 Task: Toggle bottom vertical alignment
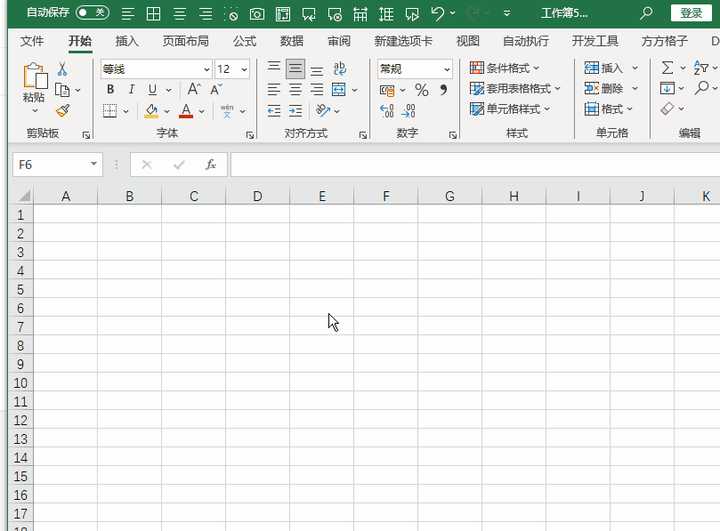(317, 69)
